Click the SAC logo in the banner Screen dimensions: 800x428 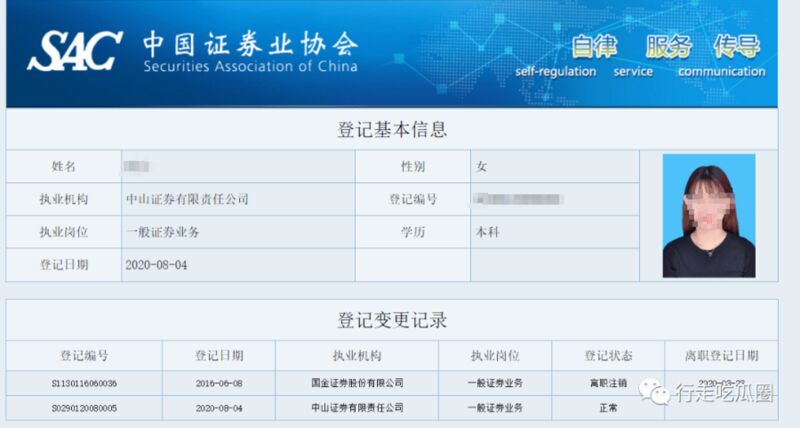74,51
